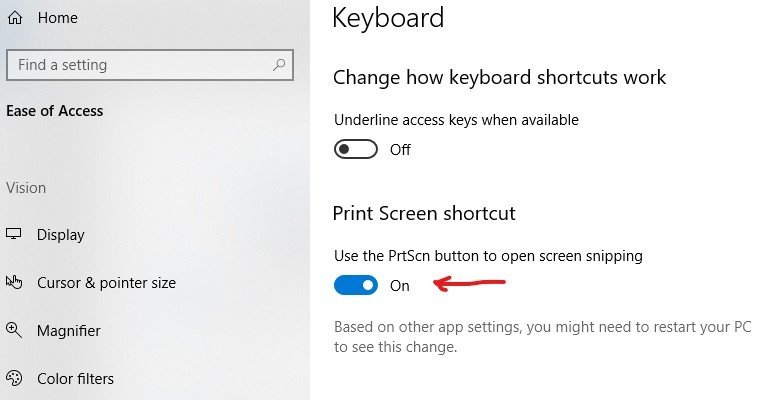Click the Home house icon
The width and height of the screenshot is (770, 400).
tap(15, 18)
